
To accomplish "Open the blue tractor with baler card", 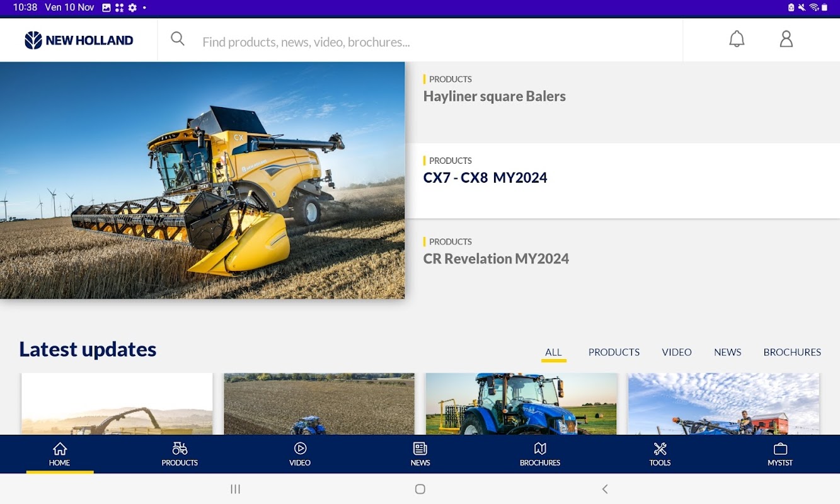I will pyautogui.click(x=521, y=404).
